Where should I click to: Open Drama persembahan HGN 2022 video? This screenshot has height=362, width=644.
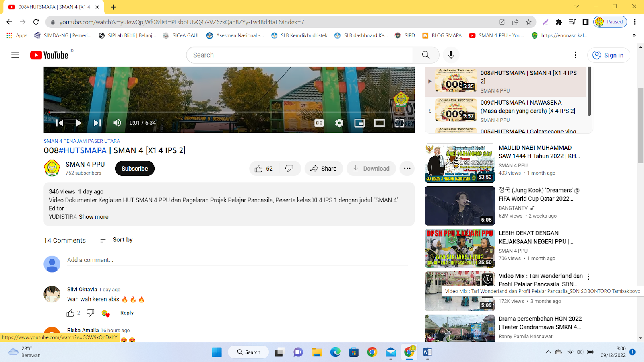click(460, 328)
